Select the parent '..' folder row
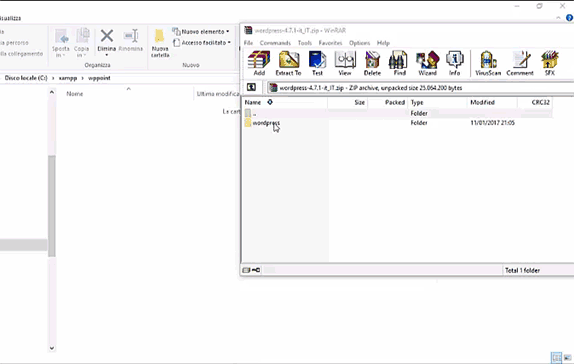 (397, 114)
